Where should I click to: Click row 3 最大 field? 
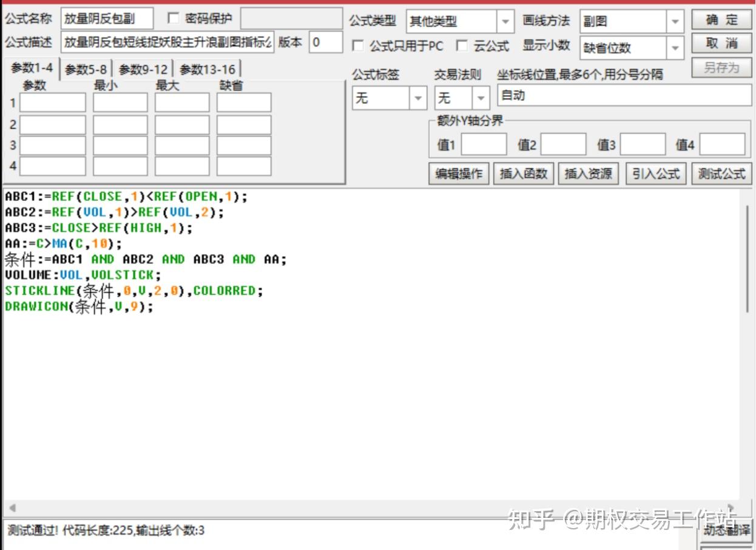[182, 145]
